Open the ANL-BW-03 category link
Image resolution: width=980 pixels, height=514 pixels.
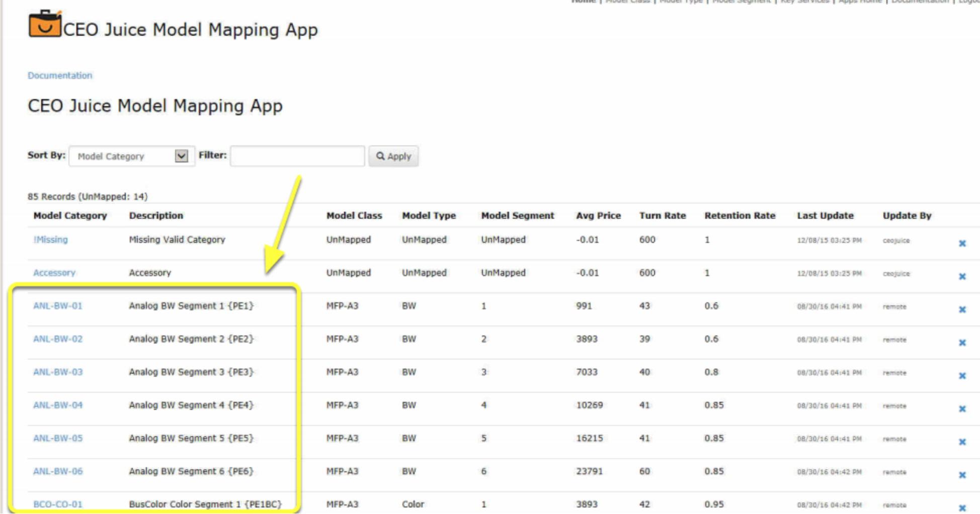pos(58,372)
